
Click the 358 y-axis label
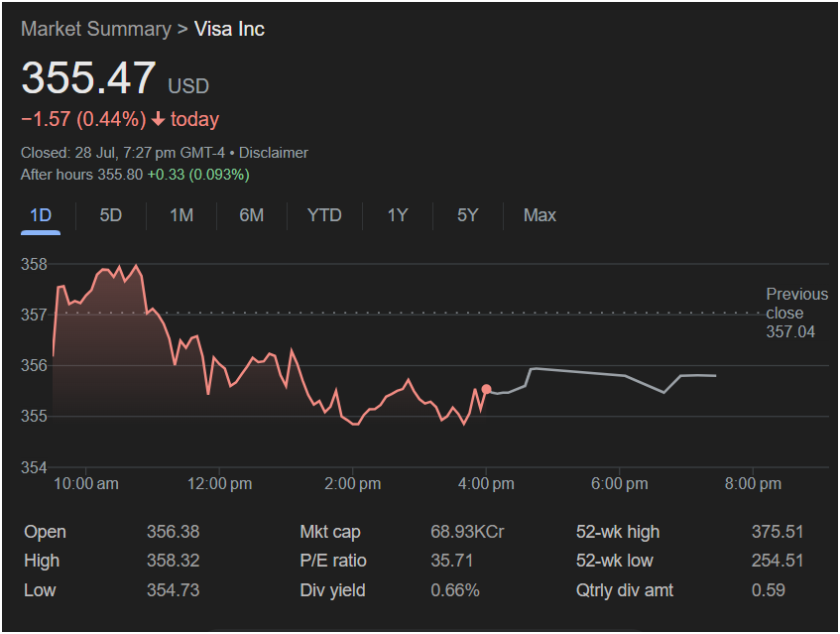tap(34, 264)
